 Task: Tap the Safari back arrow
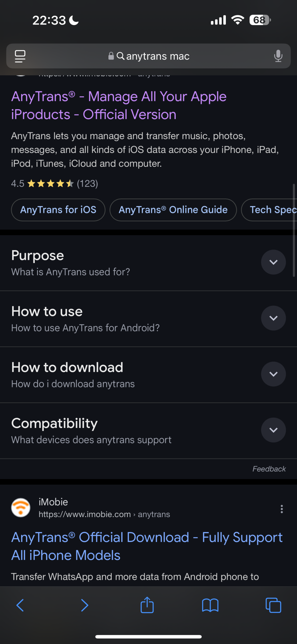click(x=20, y=605)
